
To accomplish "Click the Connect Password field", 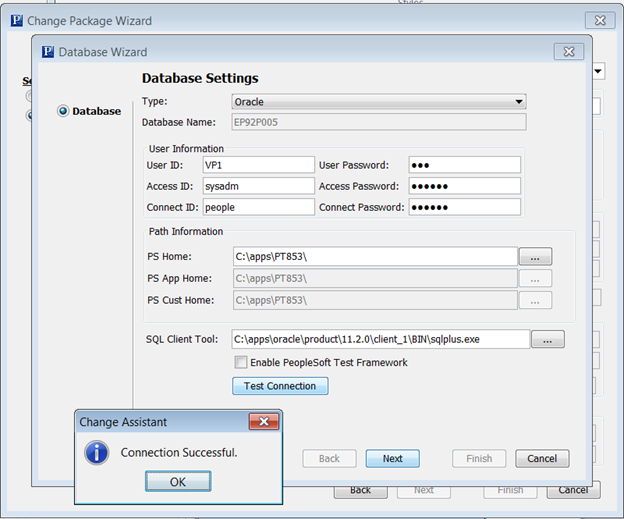I will (x=465, y=207).
